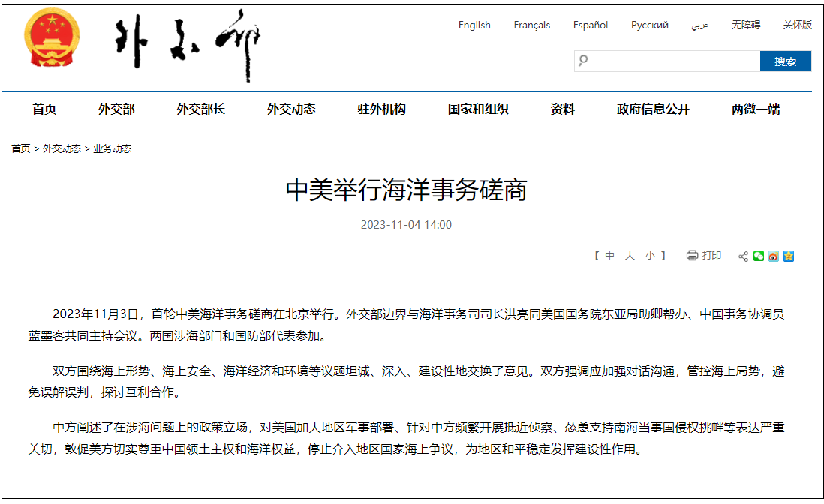The height and width of the screenshot is (504, 824).
Task: Share the article to Qzone
Action: point(789,256)
